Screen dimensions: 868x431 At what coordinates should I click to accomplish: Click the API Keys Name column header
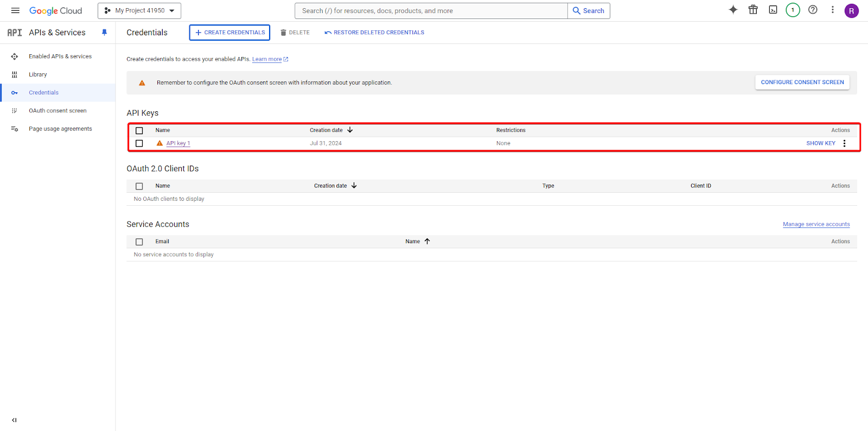coord(163,130)
